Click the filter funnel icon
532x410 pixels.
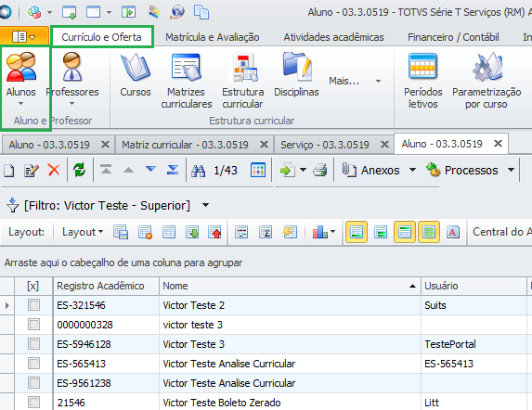point(13,205)
